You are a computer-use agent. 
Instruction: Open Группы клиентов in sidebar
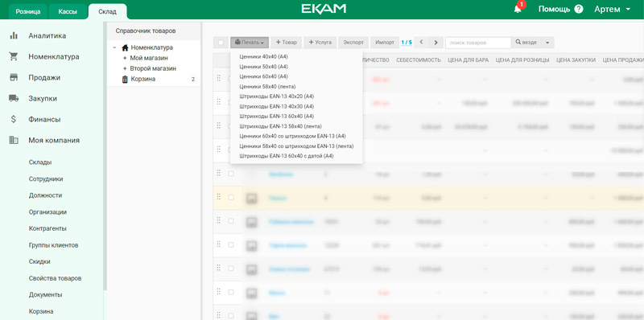(53, 245)
